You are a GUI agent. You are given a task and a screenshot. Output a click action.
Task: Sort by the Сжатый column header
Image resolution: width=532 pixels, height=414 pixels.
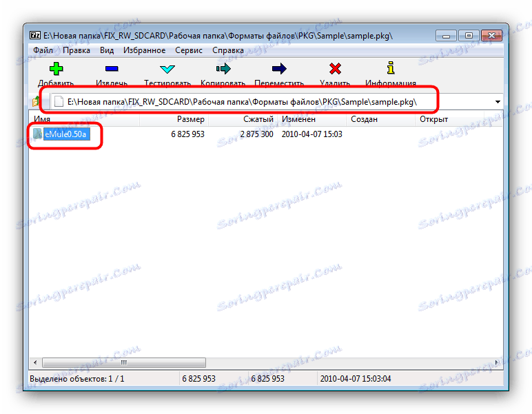coord(243,119)
